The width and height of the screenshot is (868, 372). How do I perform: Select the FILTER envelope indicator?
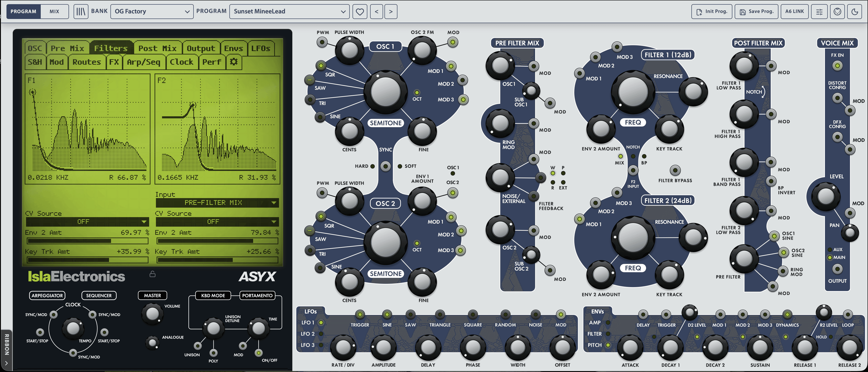coord(608,334)
